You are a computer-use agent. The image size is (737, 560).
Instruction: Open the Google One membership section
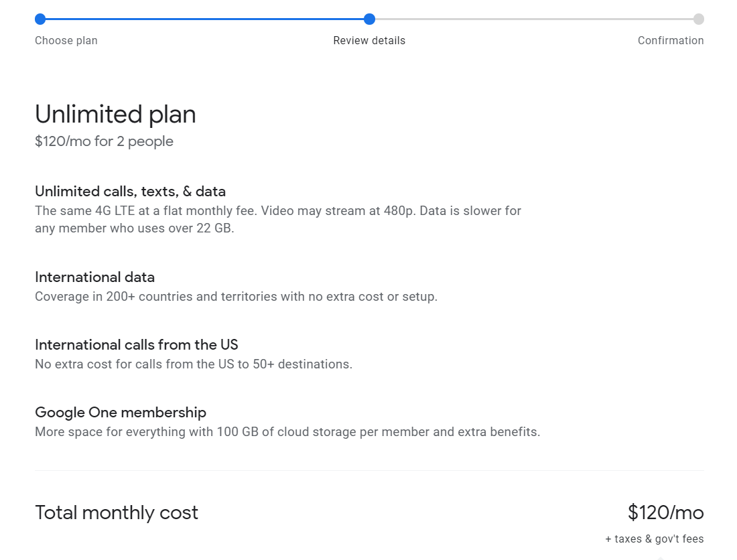tap(120, 412)
